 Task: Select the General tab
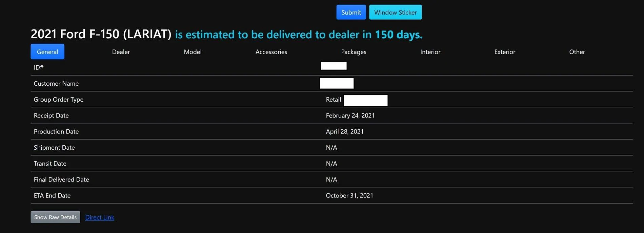coord(47,52)
